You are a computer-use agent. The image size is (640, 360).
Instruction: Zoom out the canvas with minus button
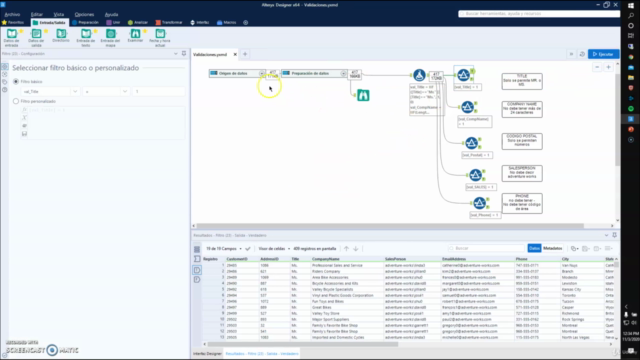(597, 67)
